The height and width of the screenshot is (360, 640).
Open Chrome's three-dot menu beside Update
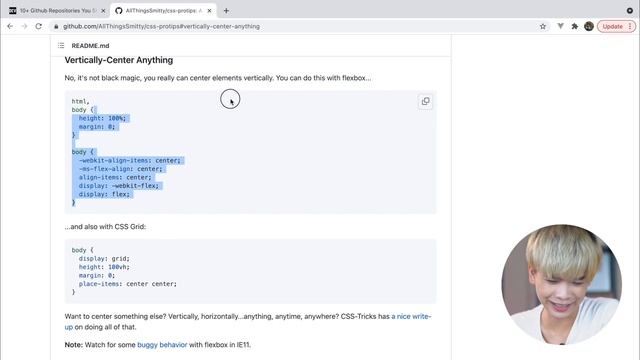(630, 26)
